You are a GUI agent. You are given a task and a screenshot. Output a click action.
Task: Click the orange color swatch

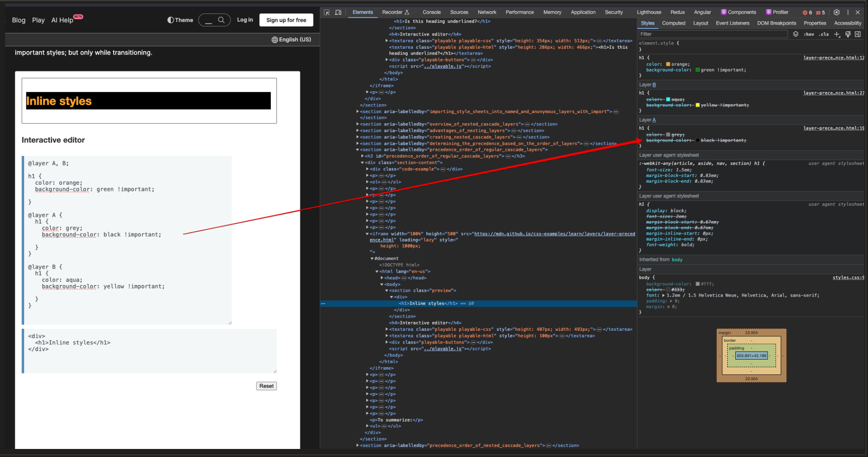tap(668, 64)
